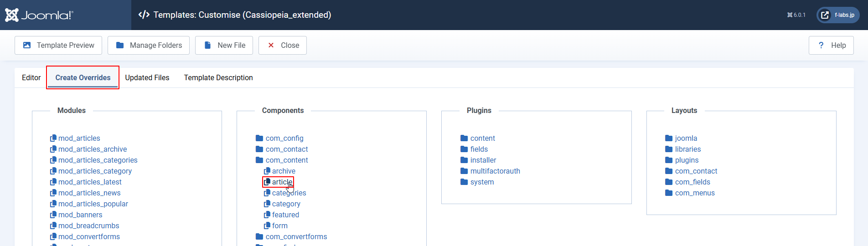The height and width of the screenshot is (246, 868).
Task: Create override for mod_articles_latest
Action: pyautogui.click(x=90, y=182)
